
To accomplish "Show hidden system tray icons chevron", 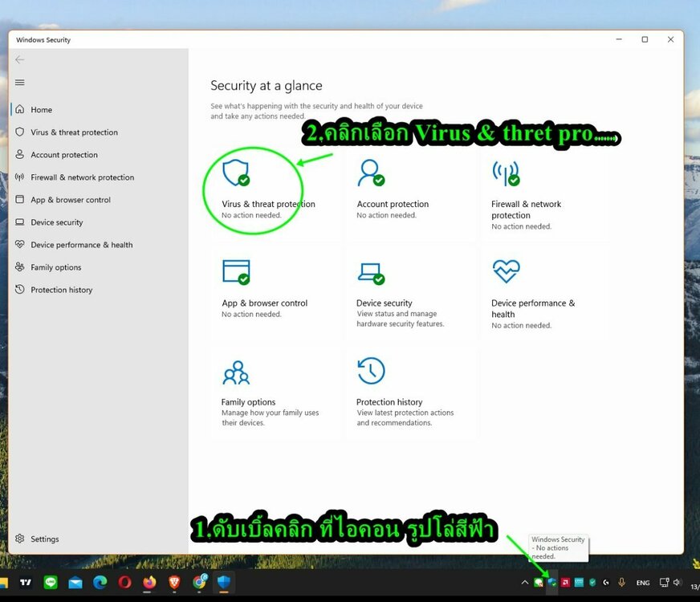I will (x=526, y=583).
